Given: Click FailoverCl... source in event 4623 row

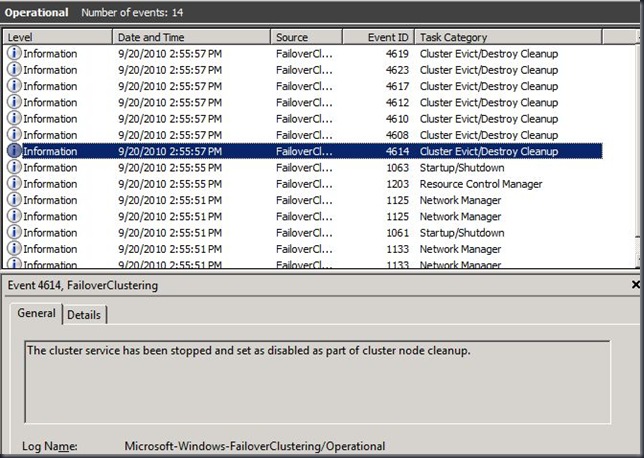Looking at the screenshot, I should 304,70.
